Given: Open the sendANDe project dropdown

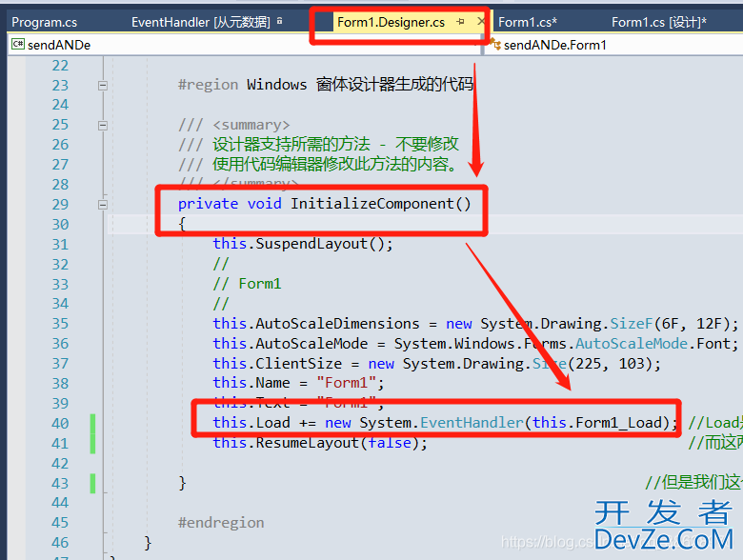Looking at the screenshot, I should [244, 45].
